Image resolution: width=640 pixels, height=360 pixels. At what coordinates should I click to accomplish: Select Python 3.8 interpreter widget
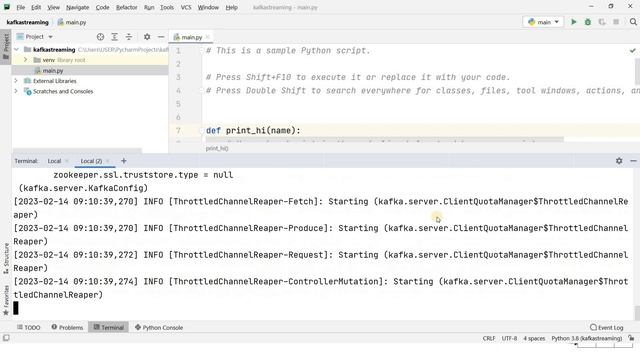click(587, 338)
